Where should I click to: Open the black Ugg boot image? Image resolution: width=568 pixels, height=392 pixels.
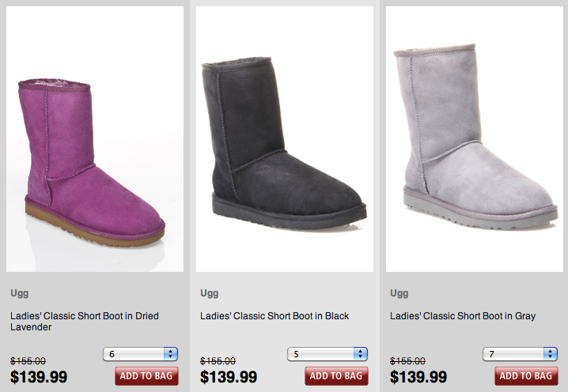coord(285,139)
